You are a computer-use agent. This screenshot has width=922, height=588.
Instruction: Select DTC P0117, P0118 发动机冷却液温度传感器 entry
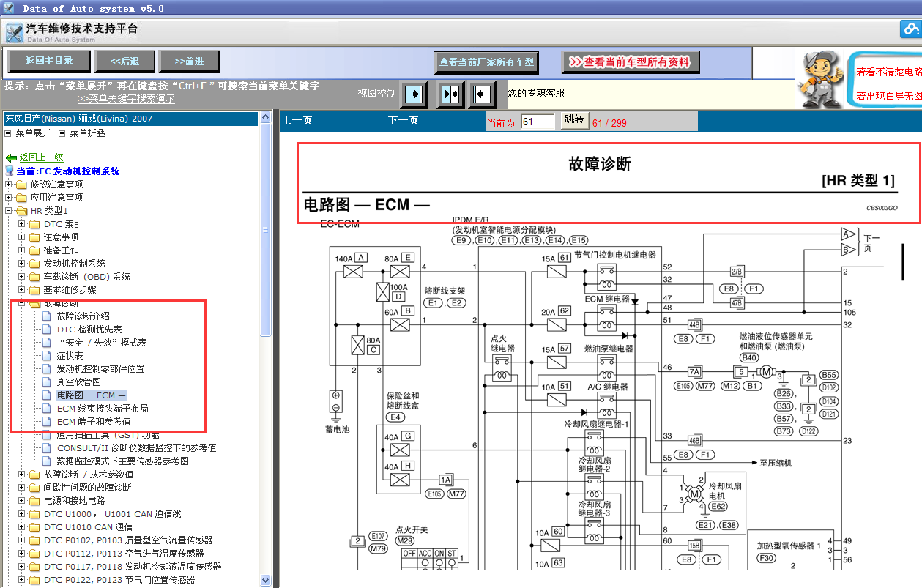(133, 567)
